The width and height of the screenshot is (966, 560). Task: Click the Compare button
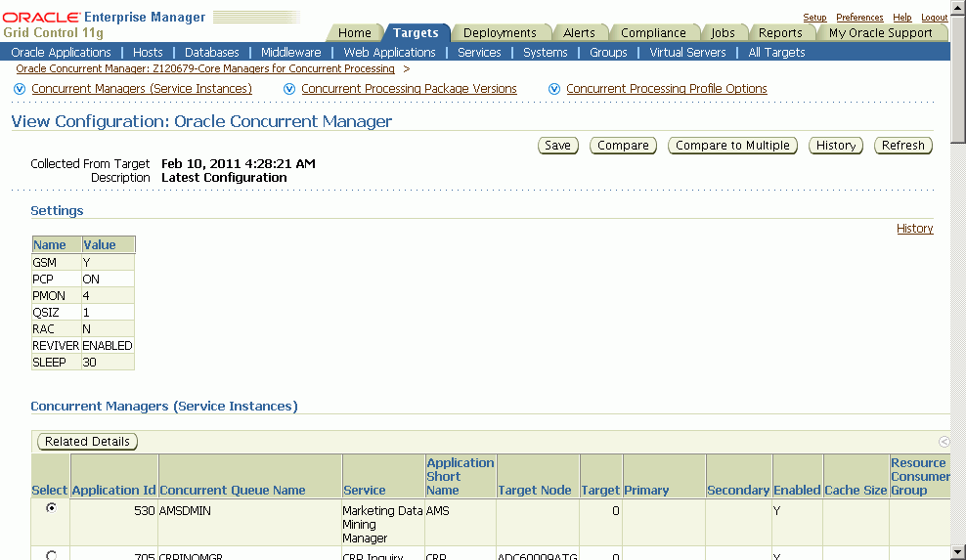click(x=623, y=146)
